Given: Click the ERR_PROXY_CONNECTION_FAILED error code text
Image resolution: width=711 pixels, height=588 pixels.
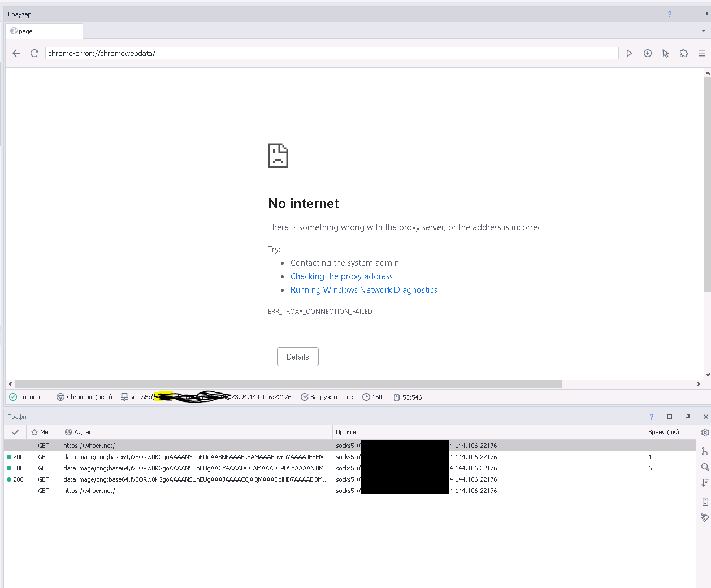Looking at the screenshot, I should point(320,312).
